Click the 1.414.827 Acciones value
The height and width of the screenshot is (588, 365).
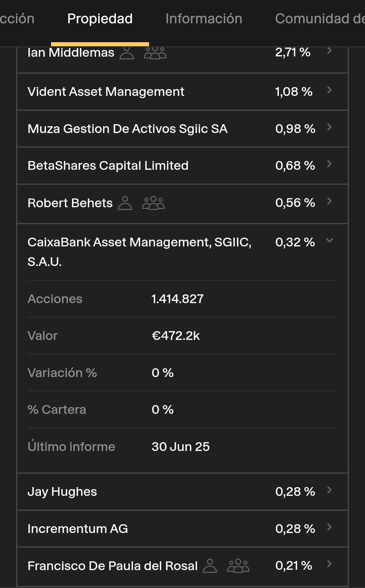pyautogui.click(x=177, y=299)
